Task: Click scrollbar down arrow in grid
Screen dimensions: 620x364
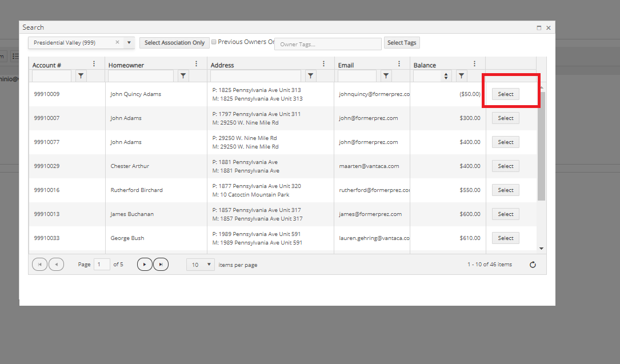Action: [541, 248]
